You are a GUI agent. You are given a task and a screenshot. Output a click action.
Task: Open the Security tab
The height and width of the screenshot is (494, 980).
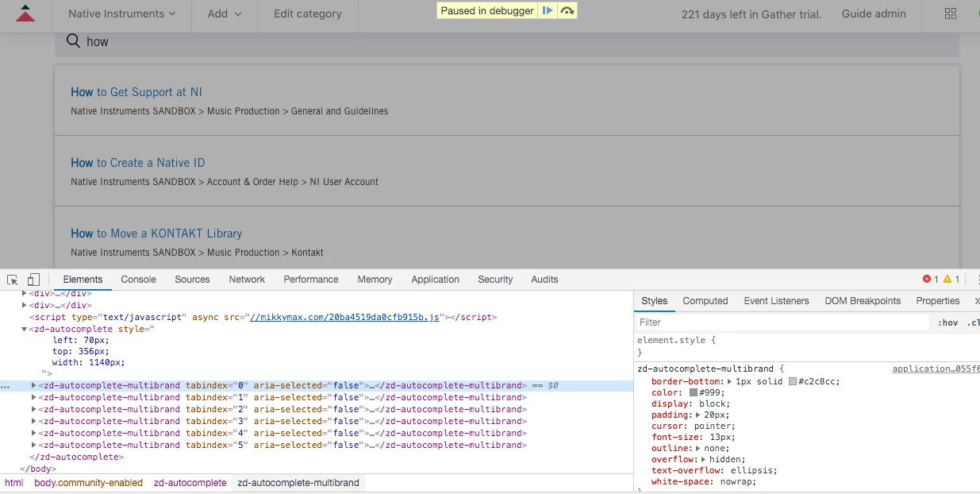(x=495, y=280)
